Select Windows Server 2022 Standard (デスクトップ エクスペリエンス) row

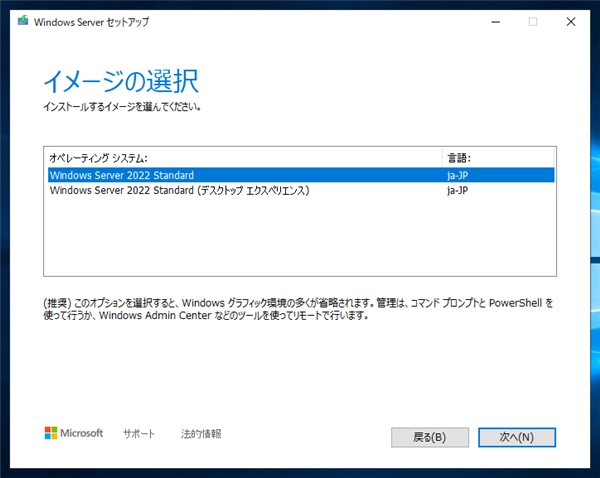(301, 190)
